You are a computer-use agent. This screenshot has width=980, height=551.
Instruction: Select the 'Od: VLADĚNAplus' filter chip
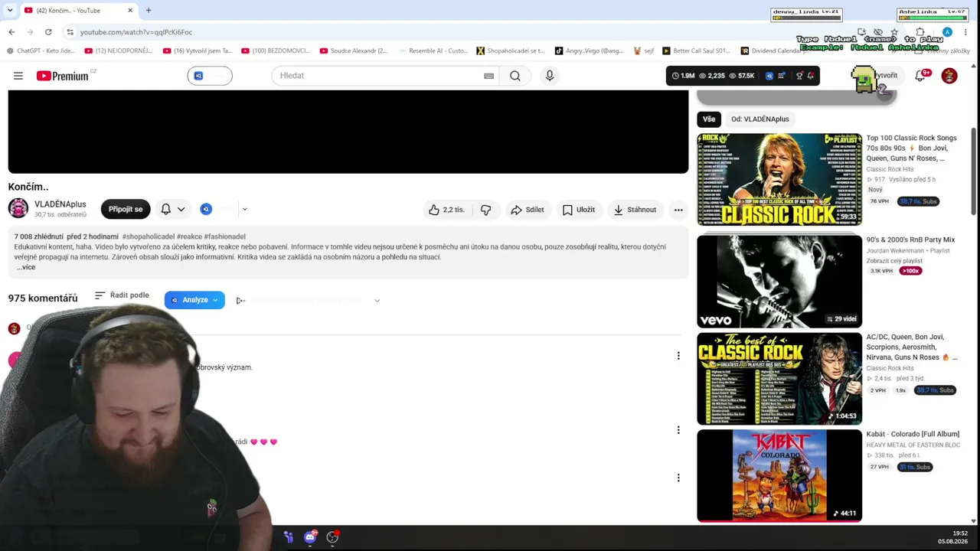pyautogui.click(x=759, y=119)
